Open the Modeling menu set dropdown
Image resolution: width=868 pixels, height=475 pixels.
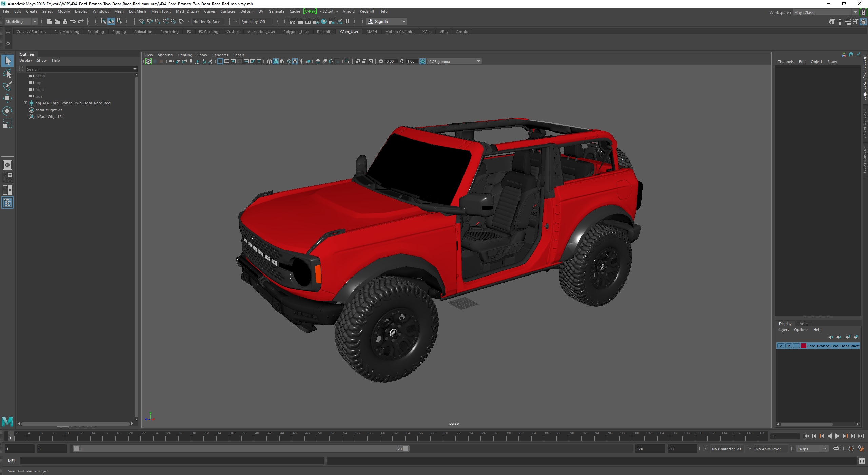21,21
